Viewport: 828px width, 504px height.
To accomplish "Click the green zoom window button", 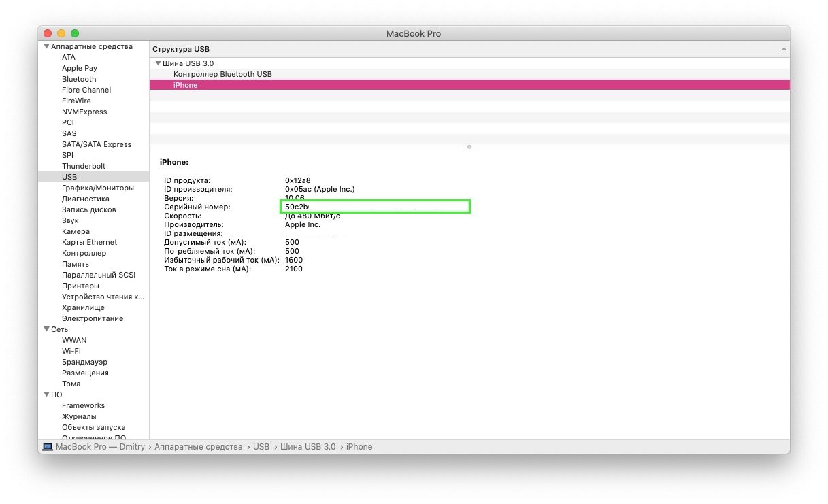I will 75,33.
